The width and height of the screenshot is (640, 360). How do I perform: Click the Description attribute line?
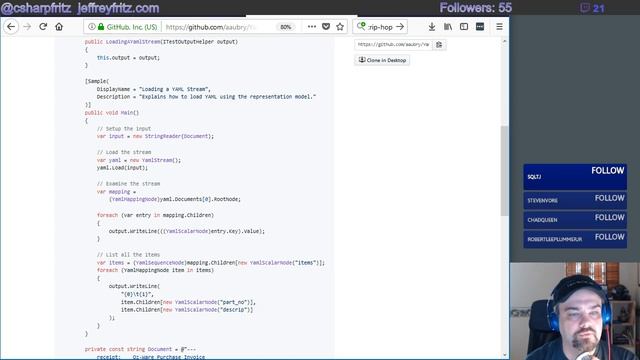pyautogui.click(x=206, y=97)
